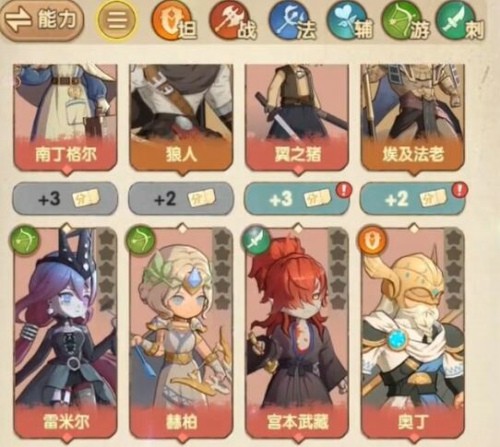Image resolution: width=500 pixels, height=447 pixels.
Task: Tap the +3 points pill under 南丁格尔
Action: 65,199
